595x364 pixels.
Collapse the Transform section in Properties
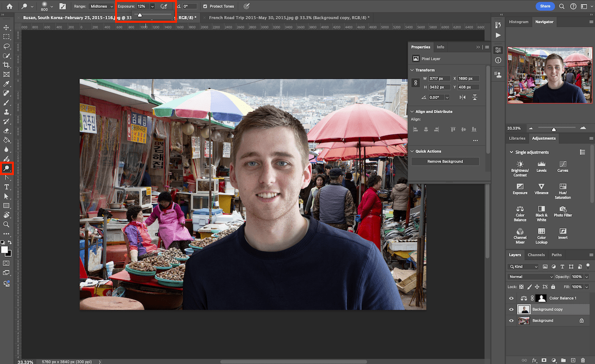coord(412,70)
